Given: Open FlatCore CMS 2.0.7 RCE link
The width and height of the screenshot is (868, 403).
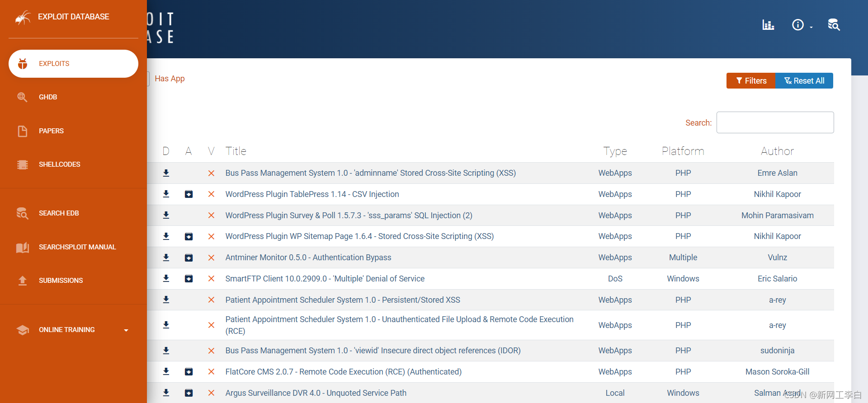Looking at the screenshot, I should [344, 372].
